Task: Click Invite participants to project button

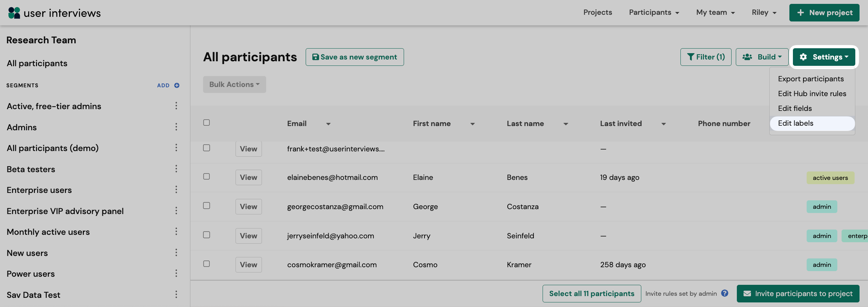Action: click(798, 294)
